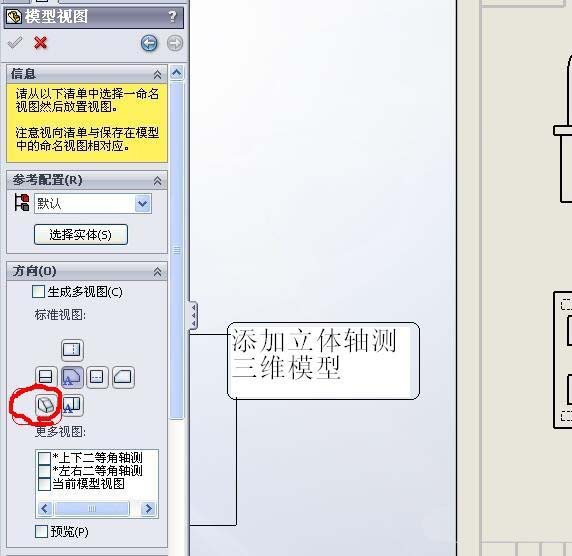This screenshot has width=572, height=556.
Task: Check the 上下二等角轴测 view option
Action: click(44, 457)
